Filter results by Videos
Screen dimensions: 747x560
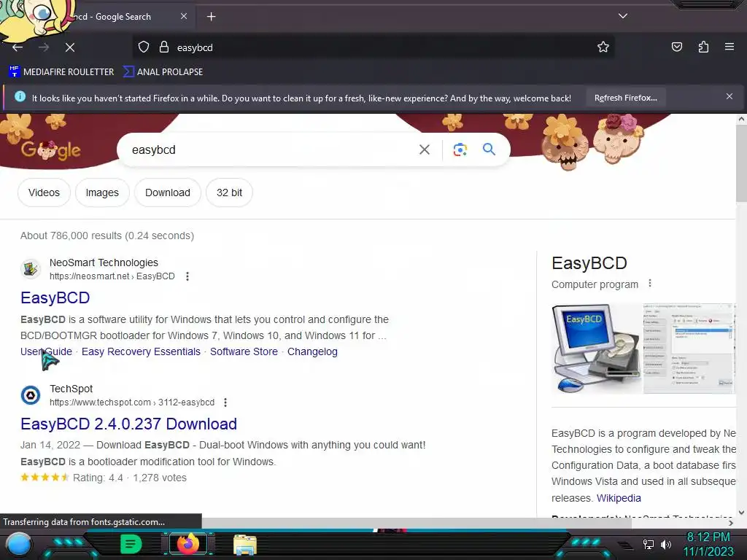point(44,192)
